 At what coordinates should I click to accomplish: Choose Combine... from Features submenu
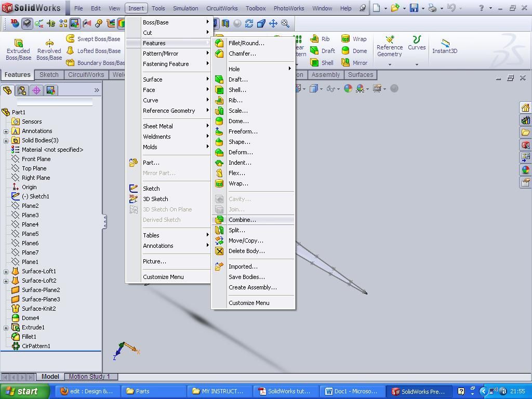click(x=242, y=220)
